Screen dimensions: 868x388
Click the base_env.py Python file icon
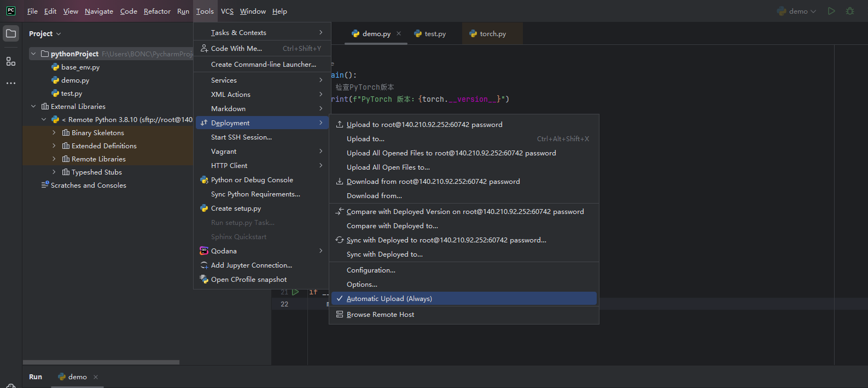[55, 67]
